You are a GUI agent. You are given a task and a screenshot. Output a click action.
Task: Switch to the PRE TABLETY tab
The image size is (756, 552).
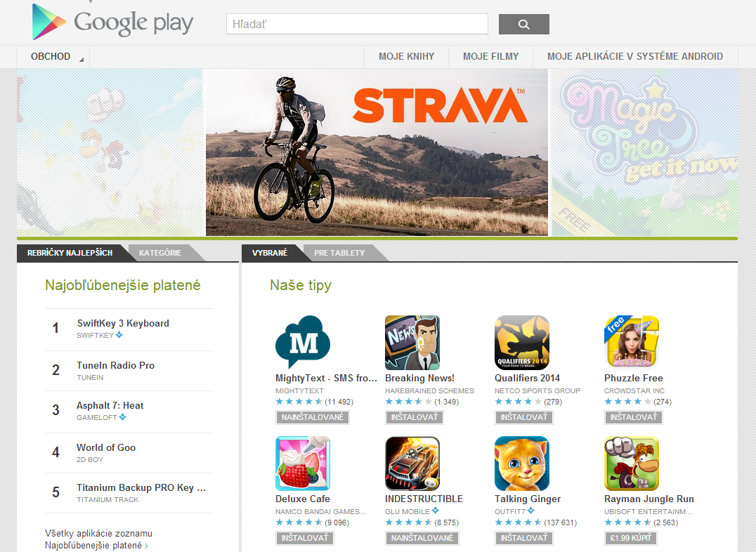click(x=339, y=253)
